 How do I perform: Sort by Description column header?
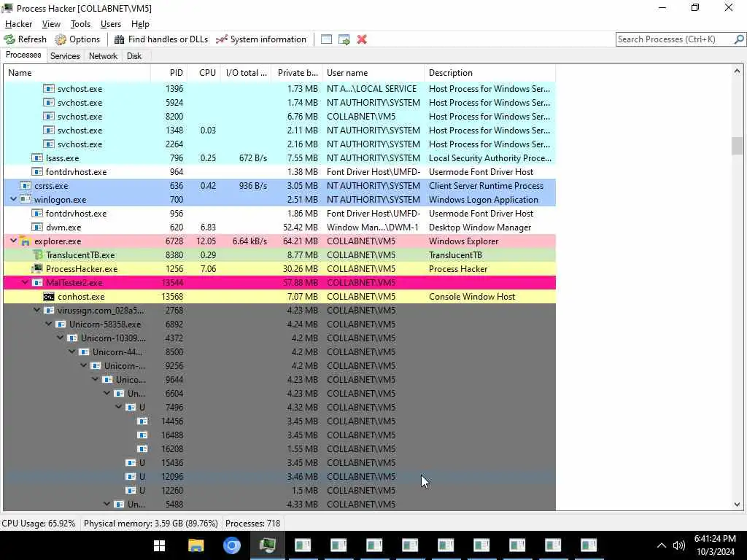pyautogui.click(x=490, y=73)
